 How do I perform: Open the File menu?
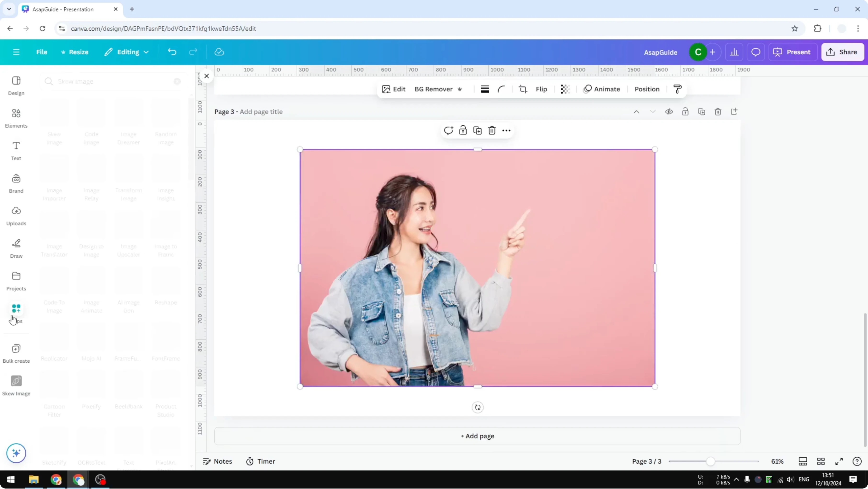(x=42, y=52)
